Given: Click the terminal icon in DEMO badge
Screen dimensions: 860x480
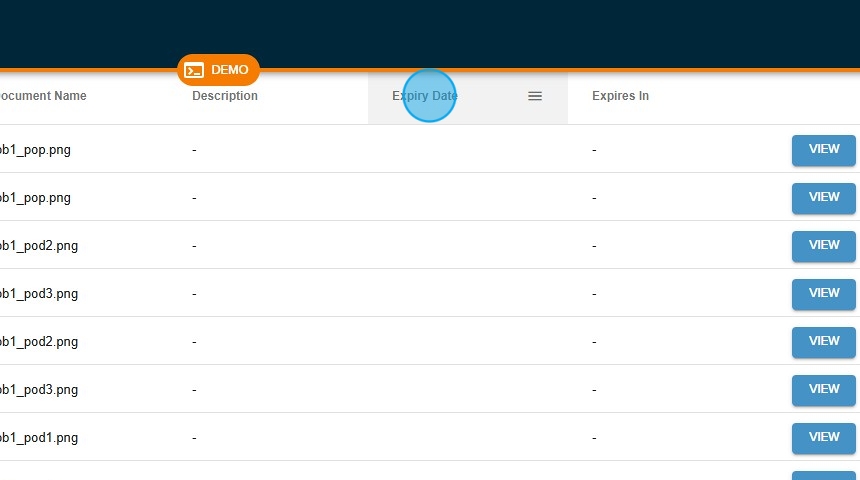Looking at the screenshot, I should [x=195, y=70].
